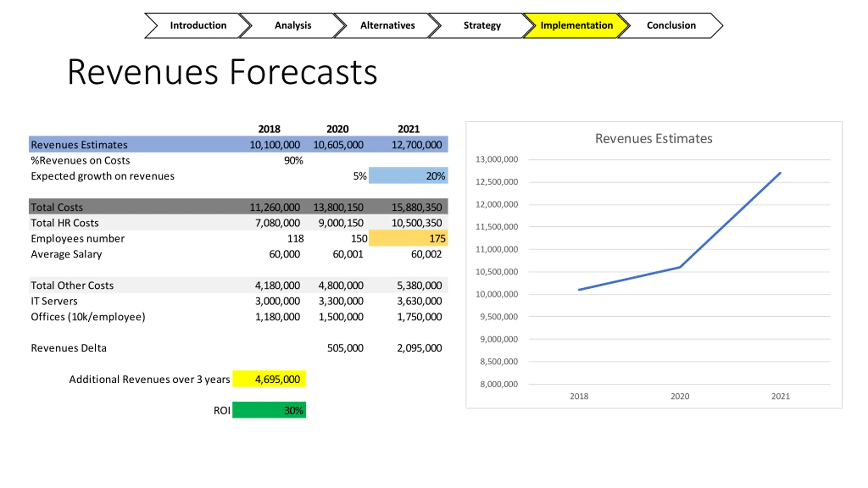This screenshot has width=868, height=488.
Task: Select the 2020 column header in table
Action: (x=337, y=129)
